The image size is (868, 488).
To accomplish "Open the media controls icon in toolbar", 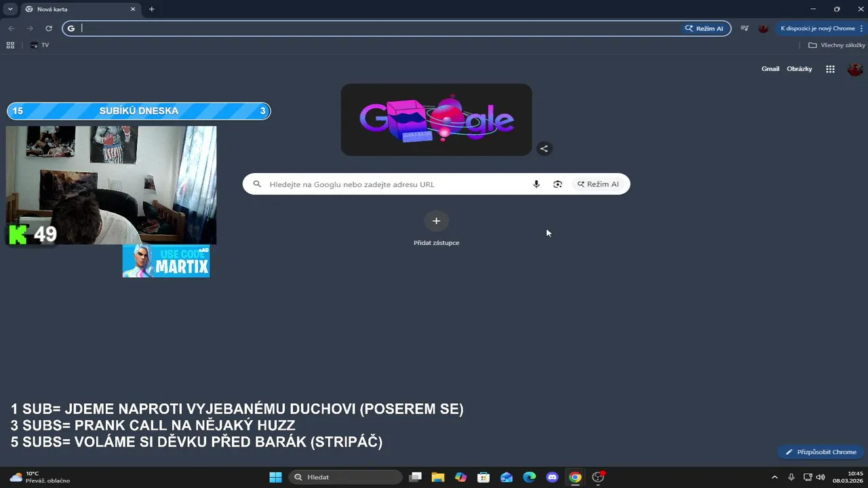I will [745, 28].
